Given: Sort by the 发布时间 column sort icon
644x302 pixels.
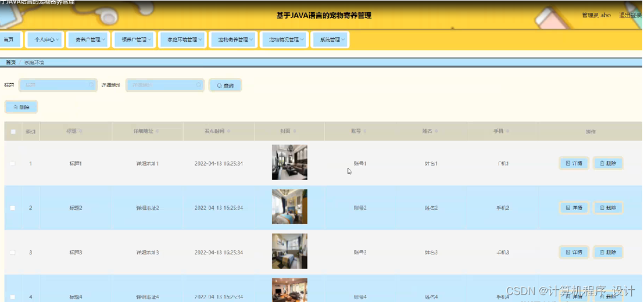Looking at the screenshot, I should [x=229, y=131].
